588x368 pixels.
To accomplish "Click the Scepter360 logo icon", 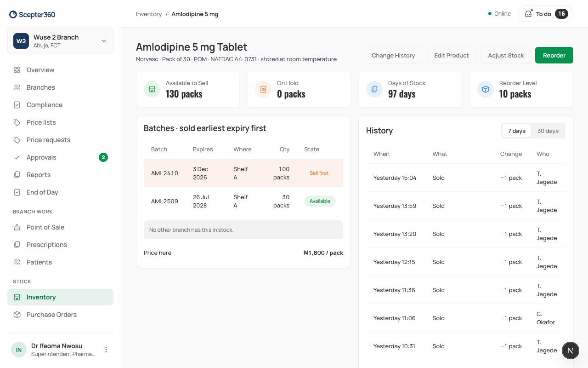I will (x=13, y=15).
